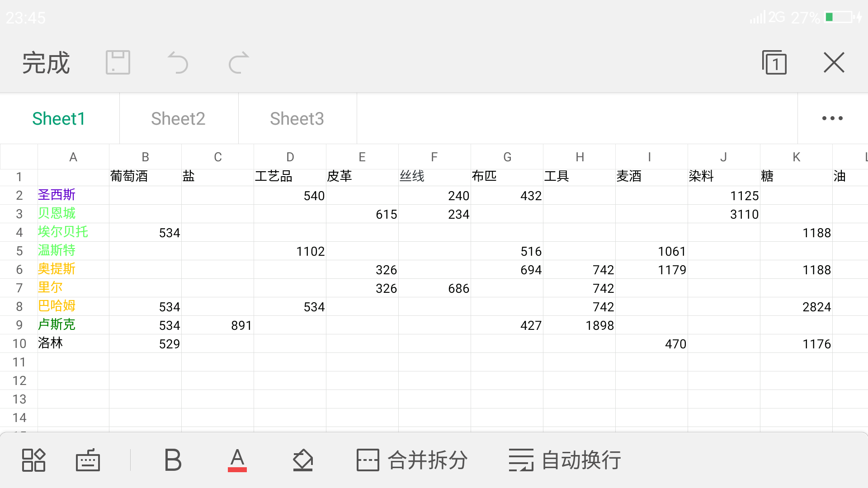Select the cell containing 1125
Viewport: 868px width, 488px height.
[724, 195]
